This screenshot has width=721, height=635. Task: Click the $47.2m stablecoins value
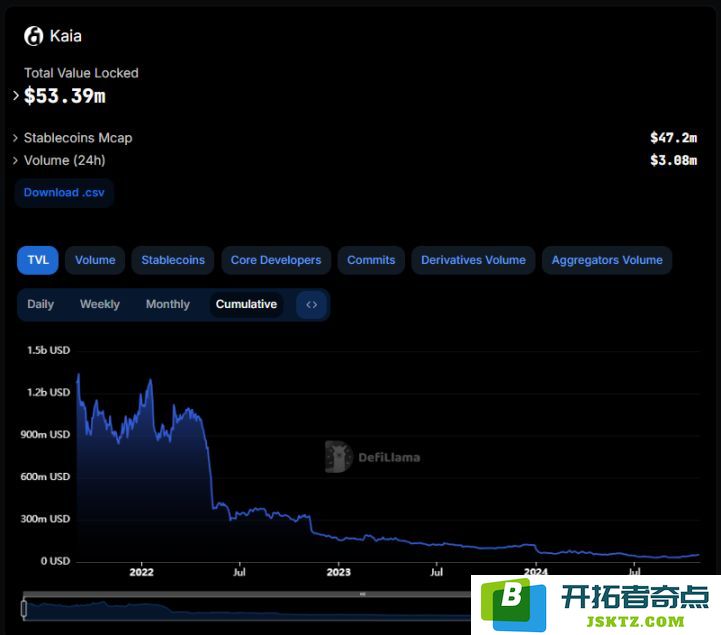click(x=674, y=137)
